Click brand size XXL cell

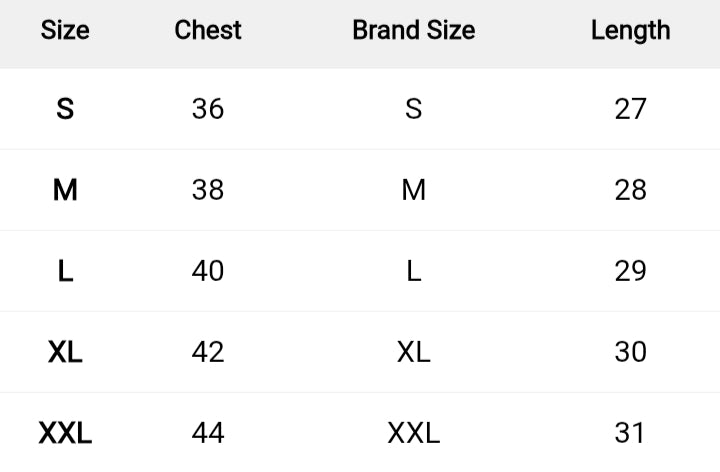414,433
